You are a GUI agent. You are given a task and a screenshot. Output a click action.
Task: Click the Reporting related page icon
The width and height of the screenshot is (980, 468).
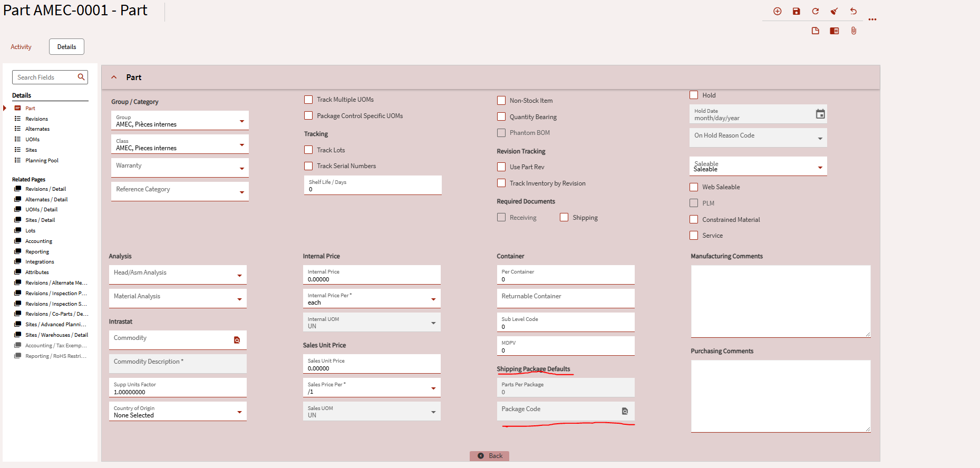18,251
